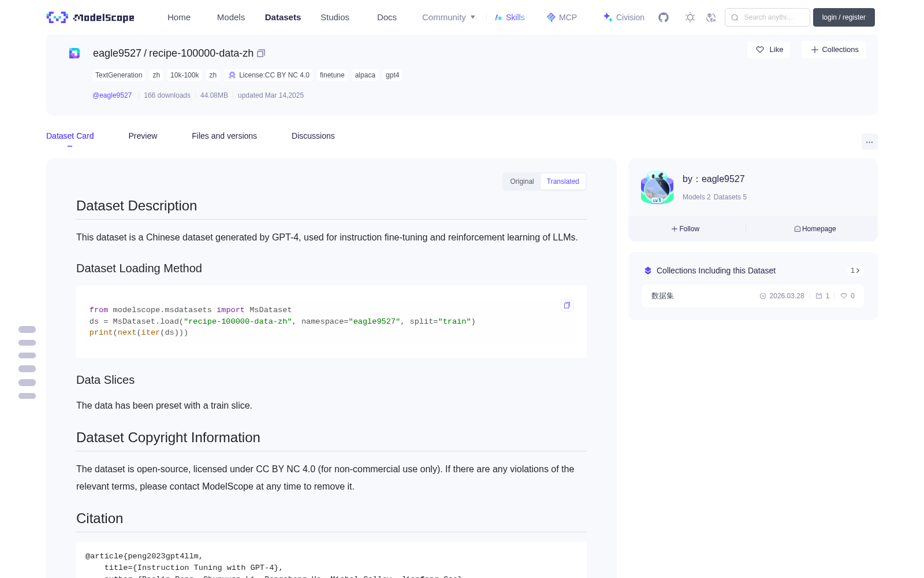Switch to the Preview tab
The image size is (924, 578).
pyautogui.click(x=143, y=136)
